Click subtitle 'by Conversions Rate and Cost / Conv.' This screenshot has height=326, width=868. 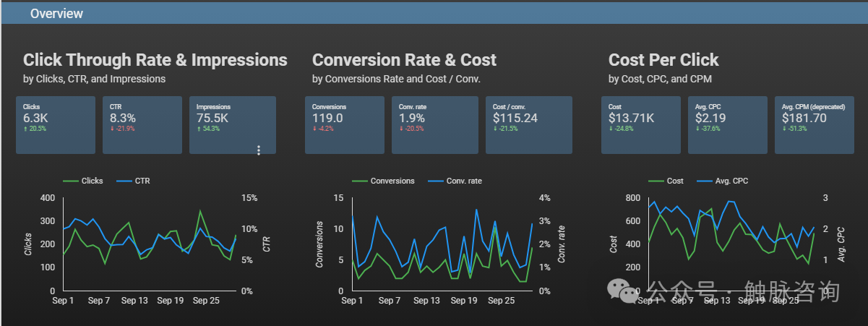pyautogui.click(x=396, y=79)
